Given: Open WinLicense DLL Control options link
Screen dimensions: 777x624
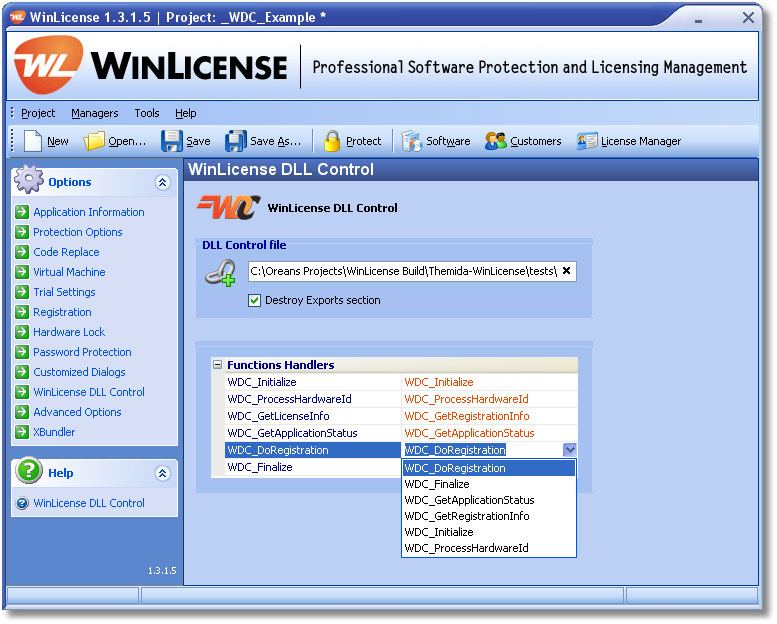Looking at the screenshot, I should 89,392.
